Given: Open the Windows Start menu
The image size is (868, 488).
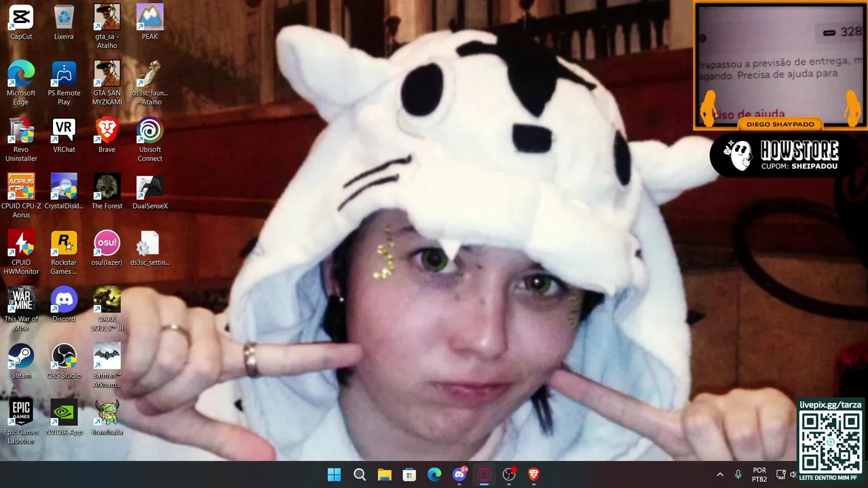Looking at the screenshot, I should 334,474.
